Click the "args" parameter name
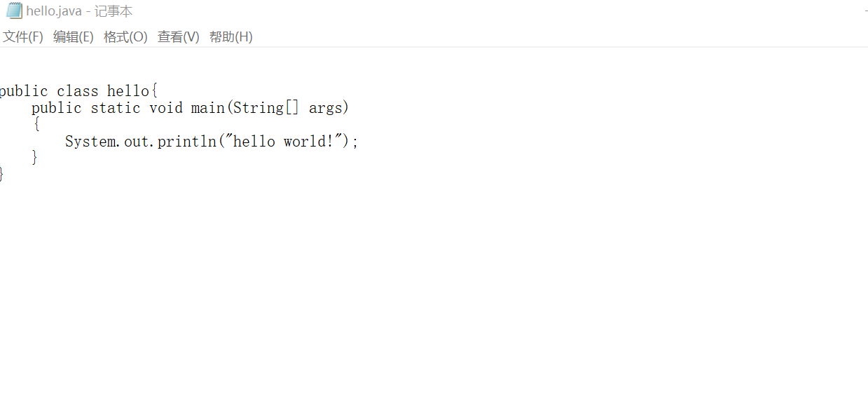Image resolution: width=868 pixels, height=399 pixels. [325, 108]
